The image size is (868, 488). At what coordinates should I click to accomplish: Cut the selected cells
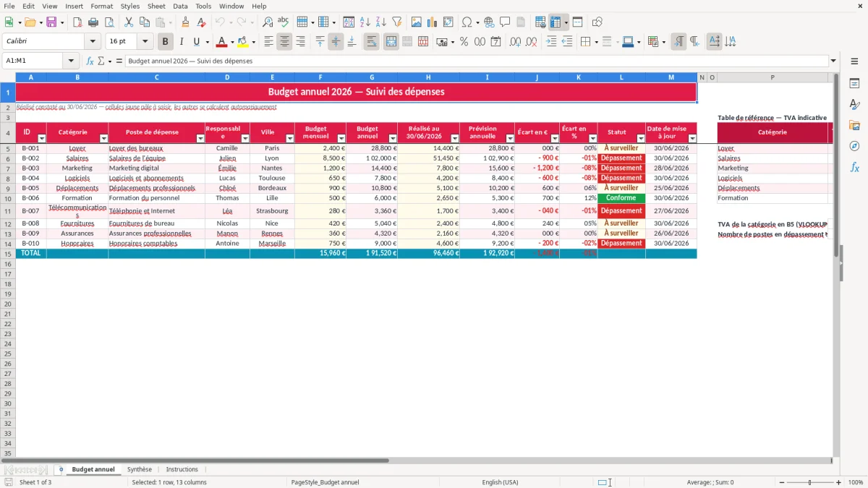click(129, 22)
